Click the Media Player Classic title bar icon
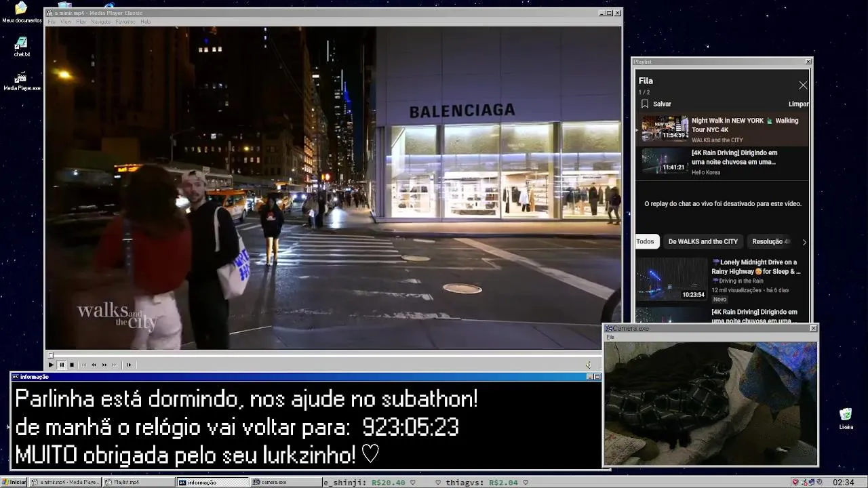 (x=50, y=13)
